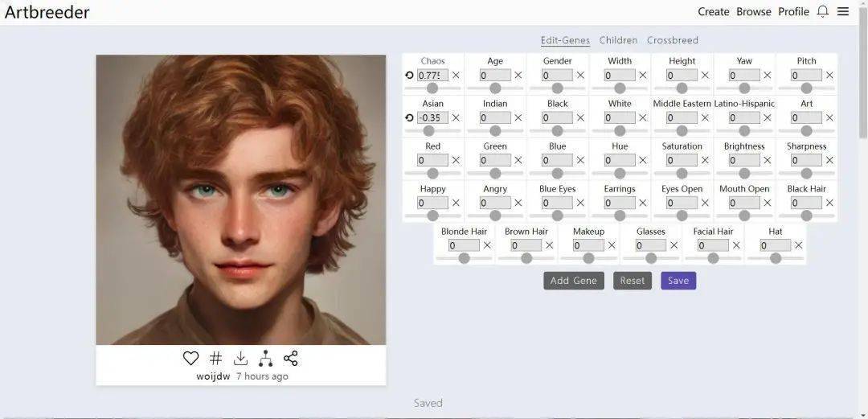Image resolution: width=868 pixels, height=419 pixels.
Task: Click the heart favorite icon
Action: click(x=190, y=359)
